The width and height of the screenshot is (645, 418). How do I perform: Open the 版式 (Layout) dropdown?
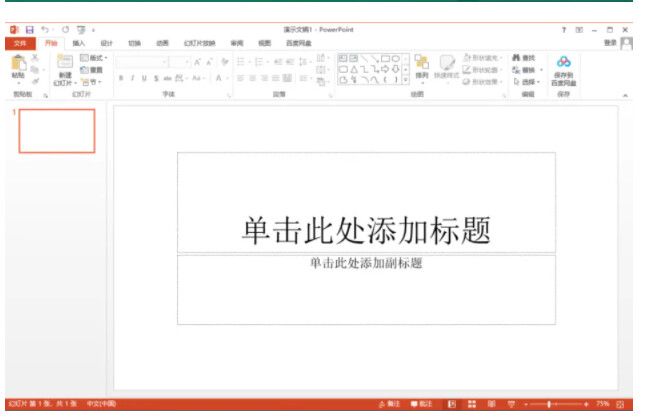coord(94,58)
